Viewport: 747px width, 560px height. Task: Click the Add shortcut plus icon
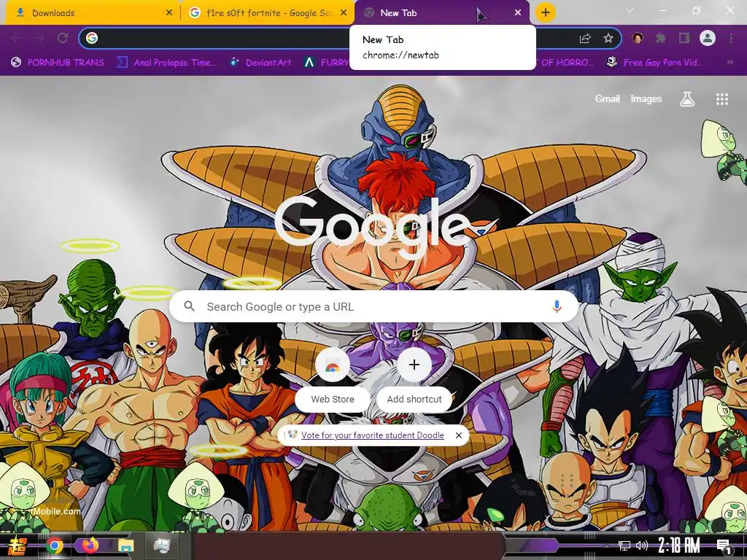[414, 365]
